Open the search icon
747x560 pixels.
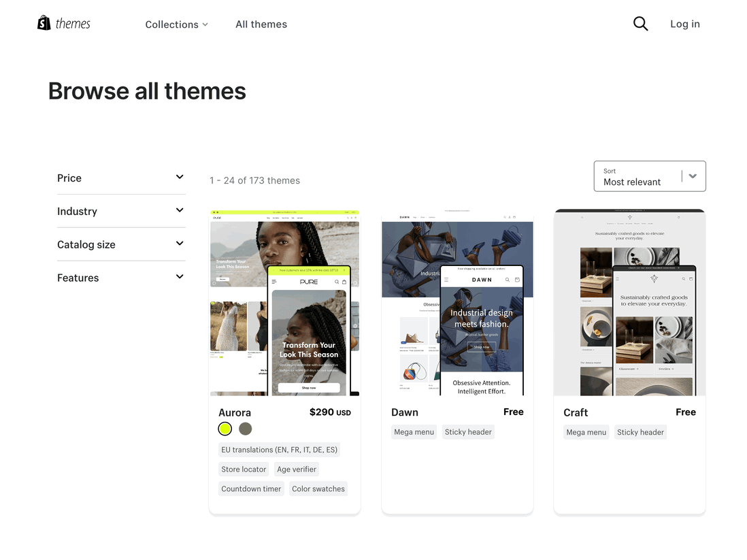pos(640,23)
